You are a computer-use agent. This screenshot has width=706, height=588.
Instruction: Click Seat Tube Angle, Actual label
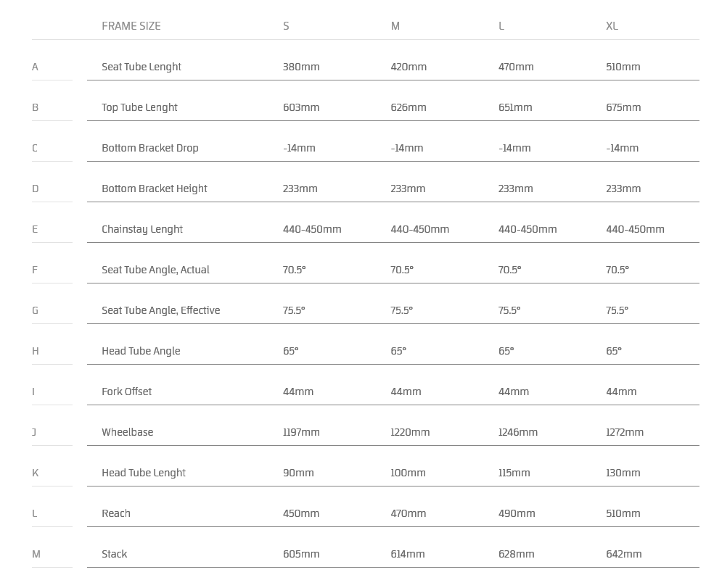pyautogui.click(x=155, y=270)
